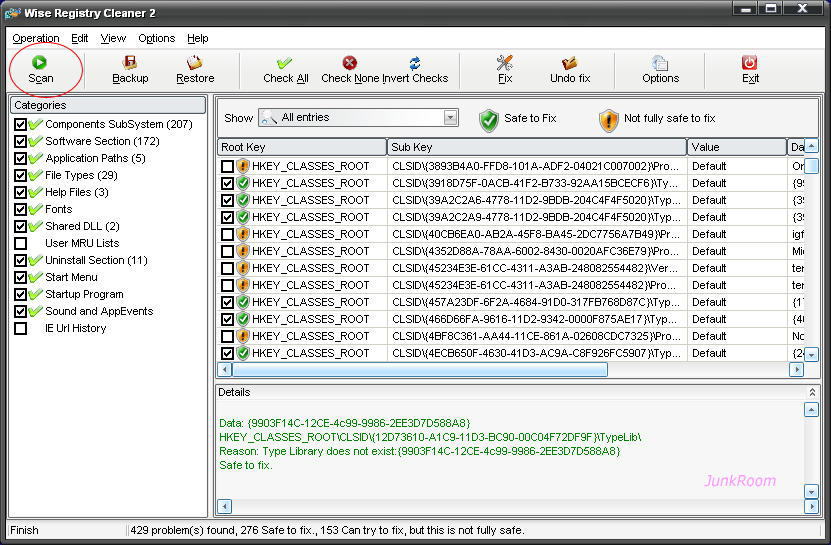The height and width of the screenshot is (545, 831).
Task: Click the Check None toolbar icon
Action: pos(349,63)
